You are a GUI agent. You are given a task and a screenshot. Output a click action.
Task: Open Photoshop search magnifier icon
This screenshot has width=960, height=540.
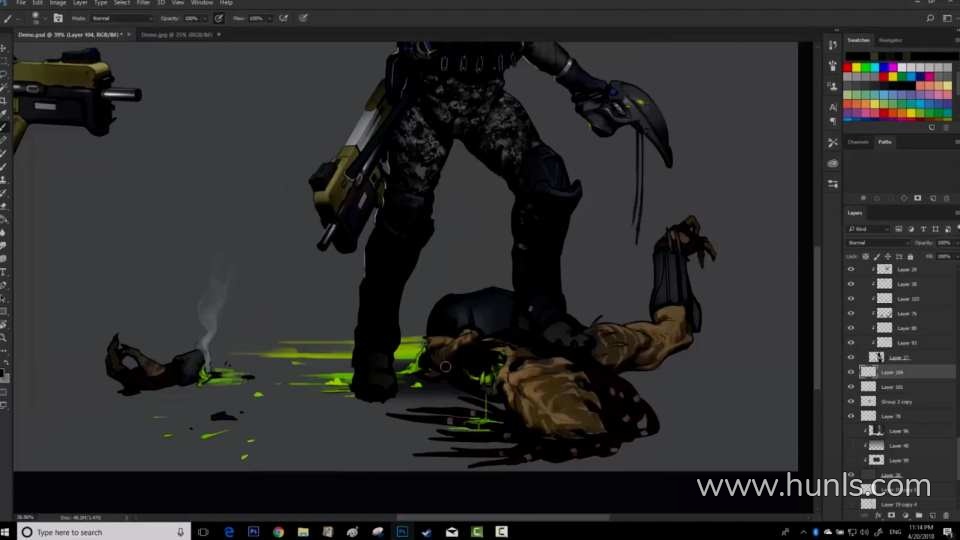(x=930, y=18)
